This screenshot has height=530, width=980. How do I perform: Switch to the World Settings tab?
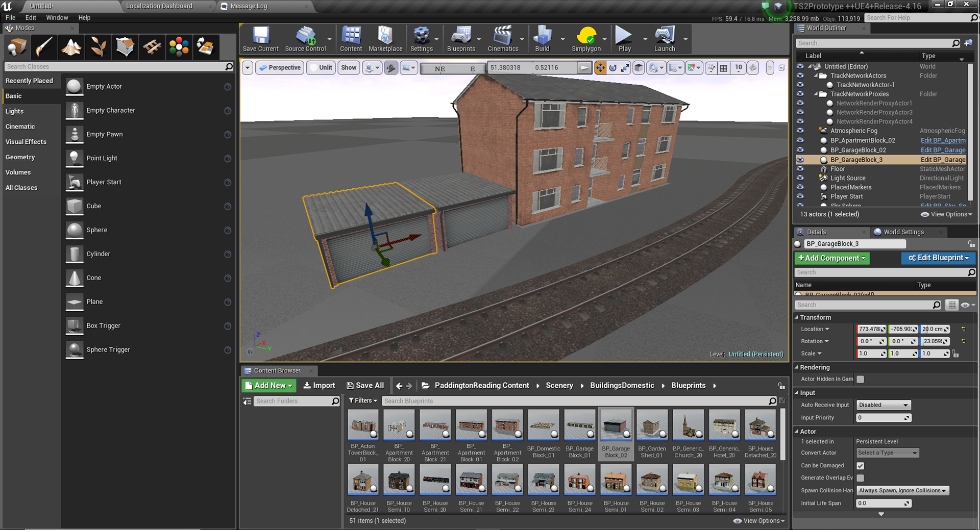[903, 232]
